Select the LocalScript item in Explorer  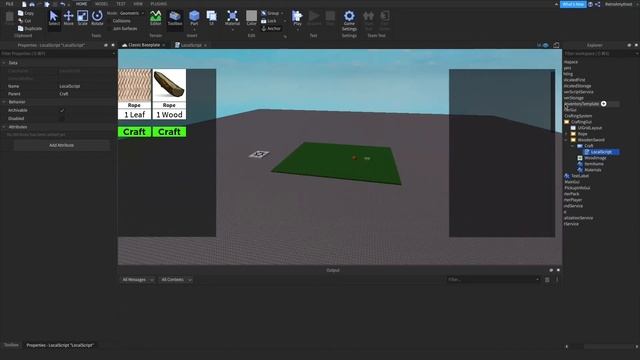(601, 152)
